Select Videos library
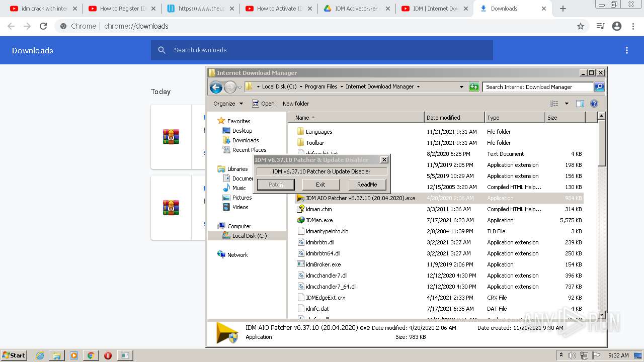644x362 pixels. 240,207
